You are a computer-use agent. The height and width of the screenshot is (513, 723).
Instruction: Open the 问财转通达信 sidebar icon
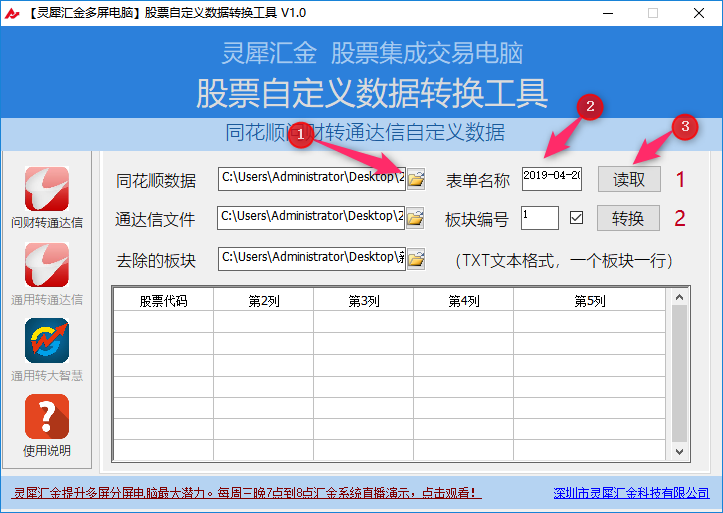click(47, 189)
